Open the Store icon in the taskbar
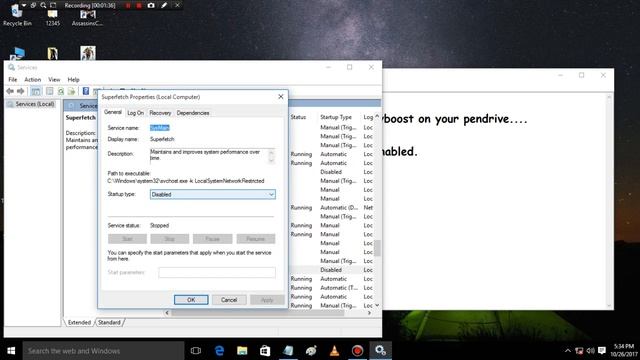 [265, 351]
